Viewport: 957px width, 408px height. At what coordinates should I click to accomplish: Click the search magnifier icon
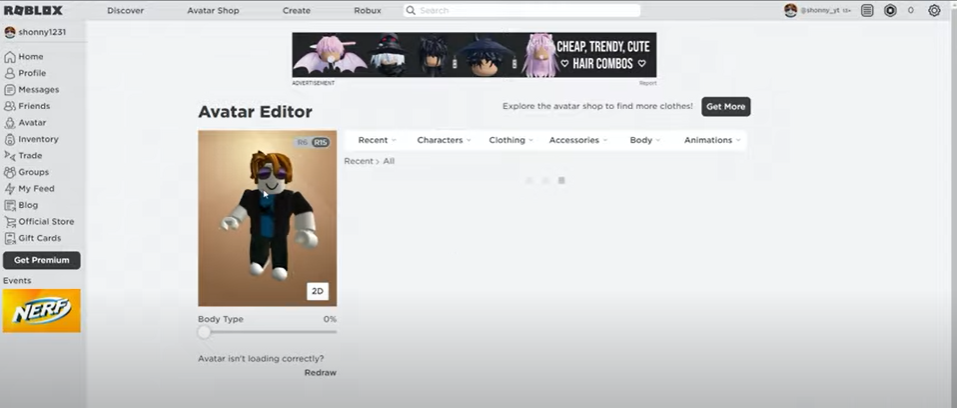411,10
